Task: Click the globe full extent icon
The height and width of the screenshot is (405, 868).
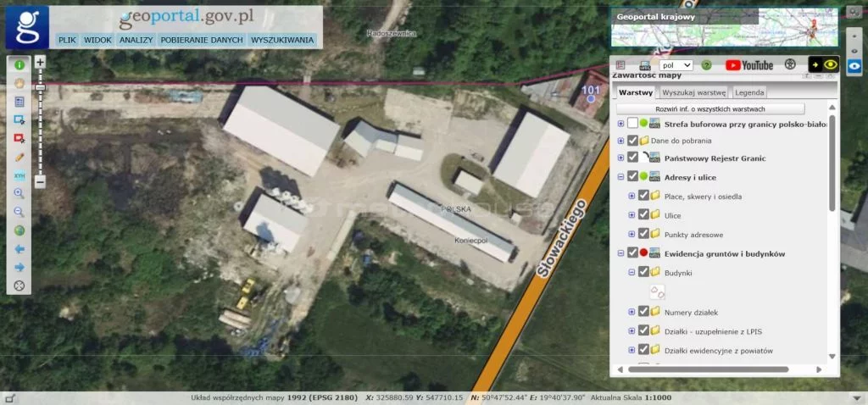Action: [19, 230]
